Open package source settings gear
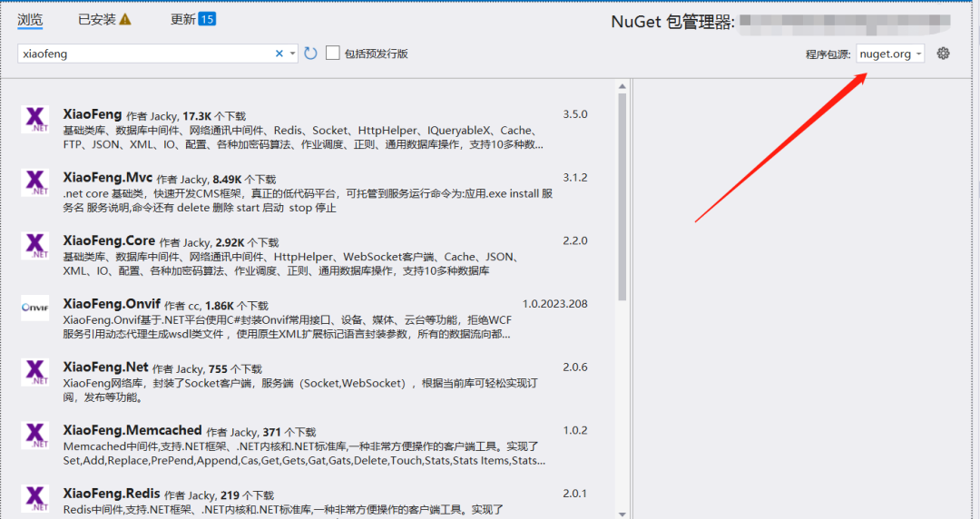 click(943, 54)
